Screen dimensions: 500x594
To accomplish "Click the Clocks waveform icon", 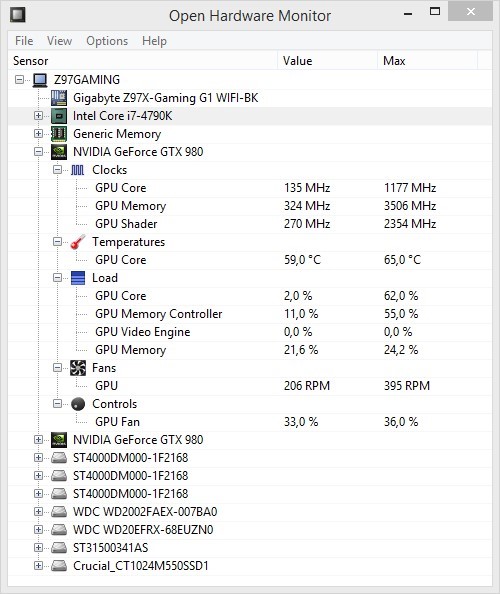I will (78, 170).
